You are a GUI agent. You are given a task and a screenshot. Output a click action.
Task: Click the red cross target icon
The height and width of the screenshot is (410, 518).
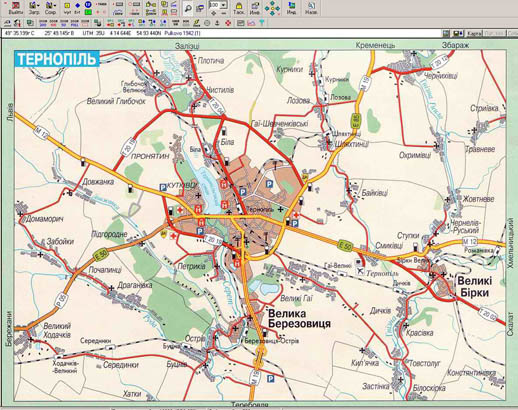[x=228, y=23]
